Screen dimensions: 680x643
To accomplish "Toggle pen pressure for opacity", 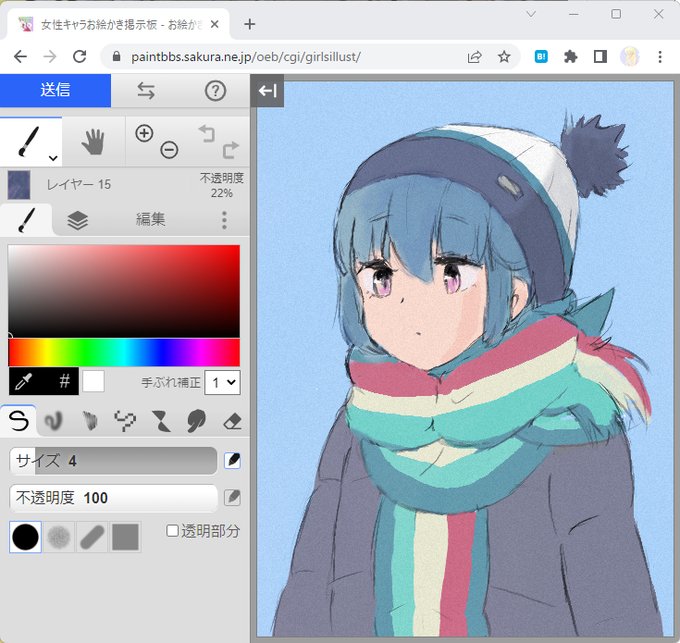I will (232, 498).
